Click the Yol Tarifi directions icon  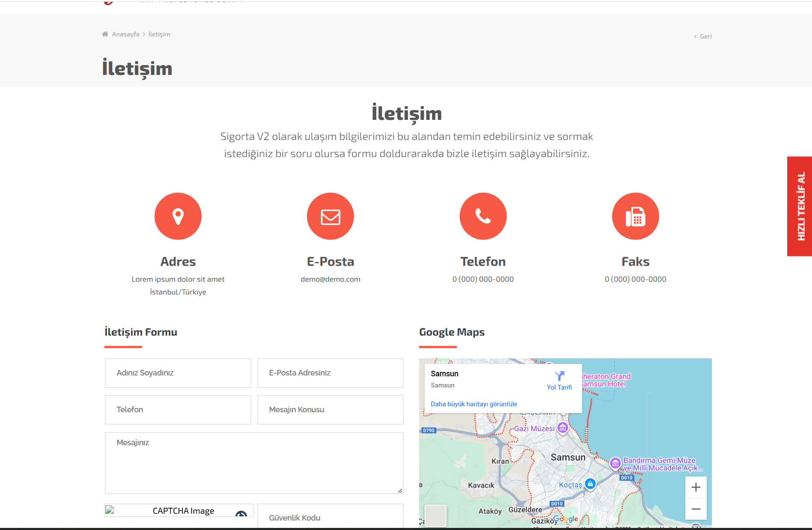(x=559, y=376)
